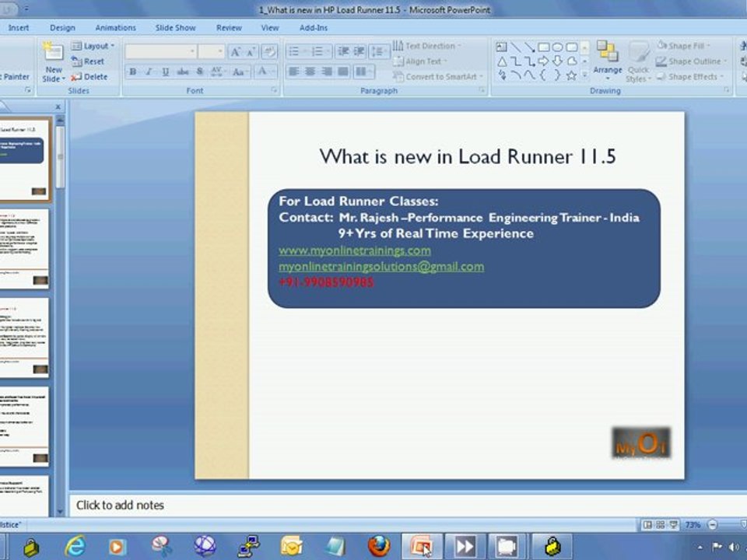The image size is (747, 560).
Task: Open the Shape Effects menu
Action: coord(690,77)
